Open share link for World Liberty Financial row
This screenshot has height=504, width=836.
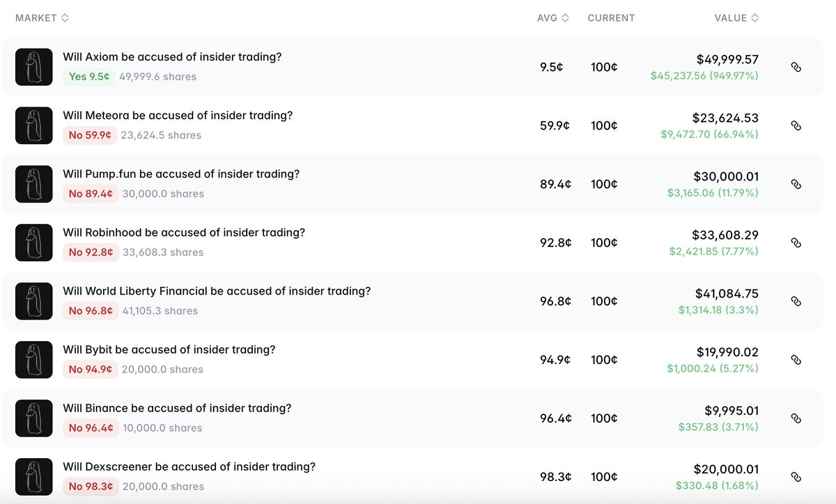tap(796, 301)
